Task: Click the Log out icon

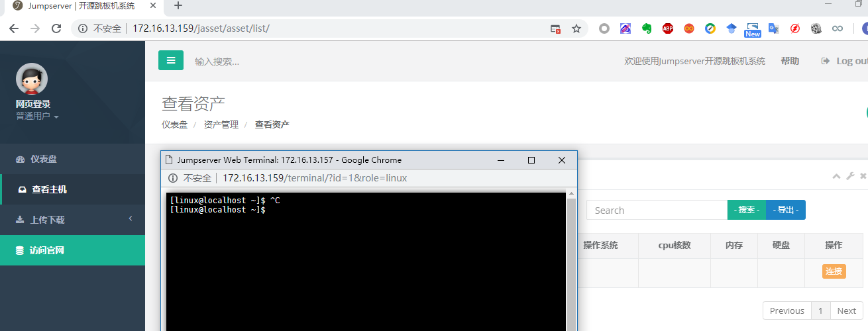Action: coord(826,61)
